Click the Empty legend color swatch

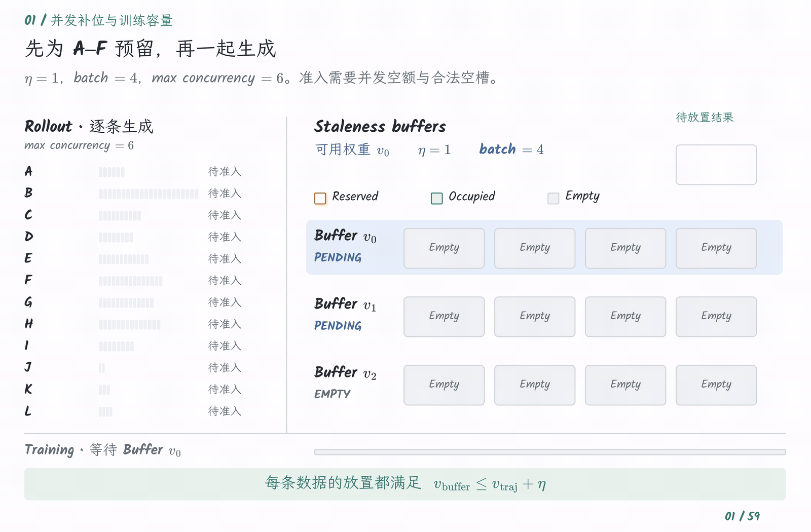point(554,198)
